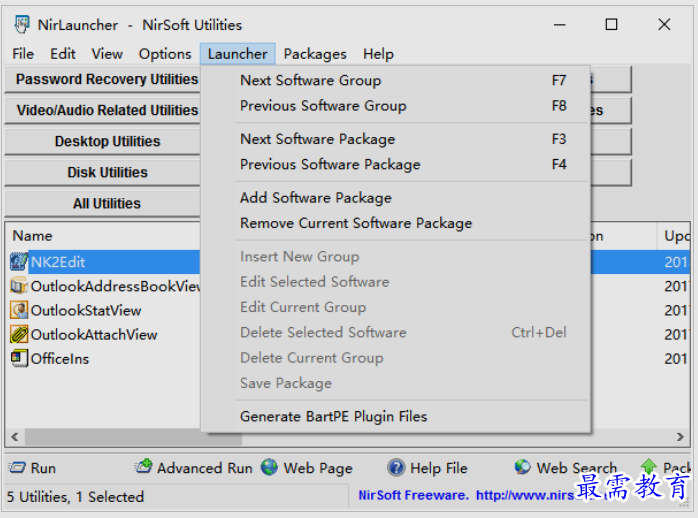Select Remove Current Software Package
Viewport: 698px width, 518px height.
tap(396, 223)
